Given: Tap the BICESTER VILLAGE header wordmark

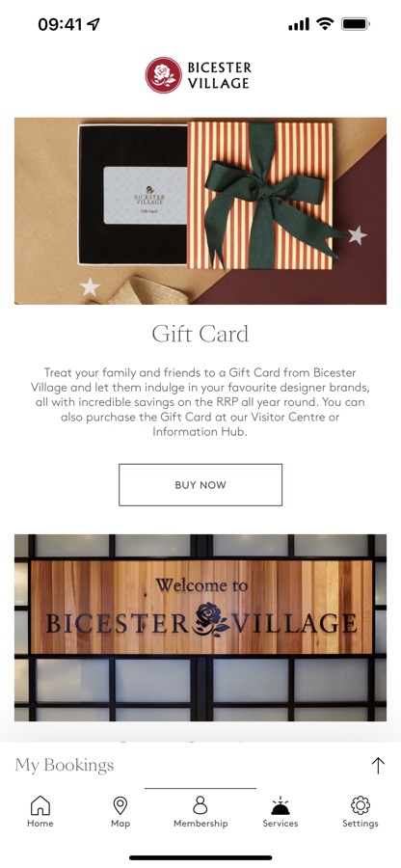Looking at the screenshot, I should pos(220,75).
